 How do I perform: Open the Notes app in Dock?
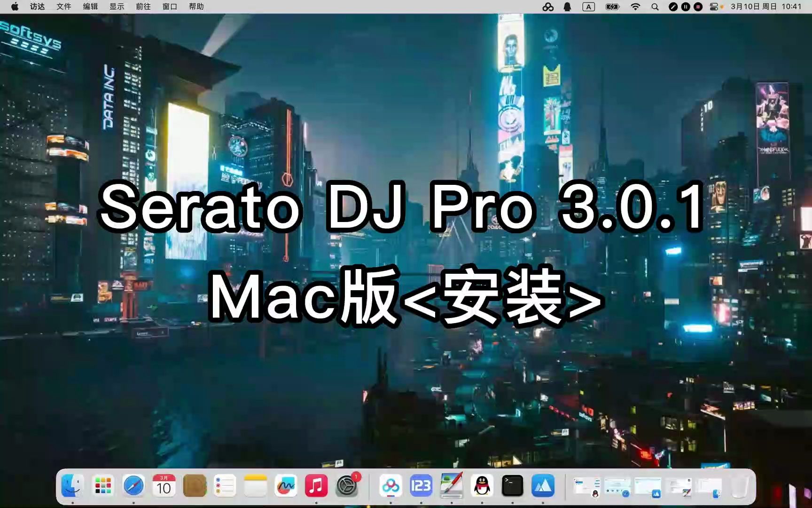tap(255, 485)
